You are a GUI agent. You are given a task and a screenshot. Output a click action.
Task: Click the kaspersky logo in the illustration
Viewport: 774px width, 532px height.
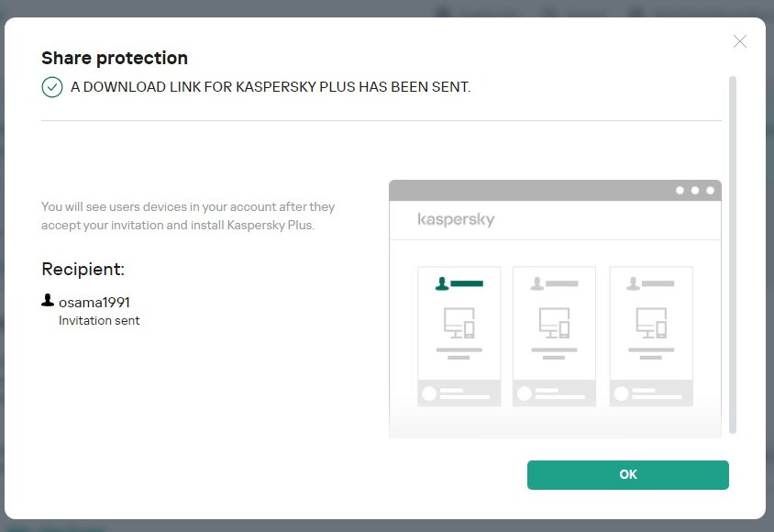pos(456,220)
